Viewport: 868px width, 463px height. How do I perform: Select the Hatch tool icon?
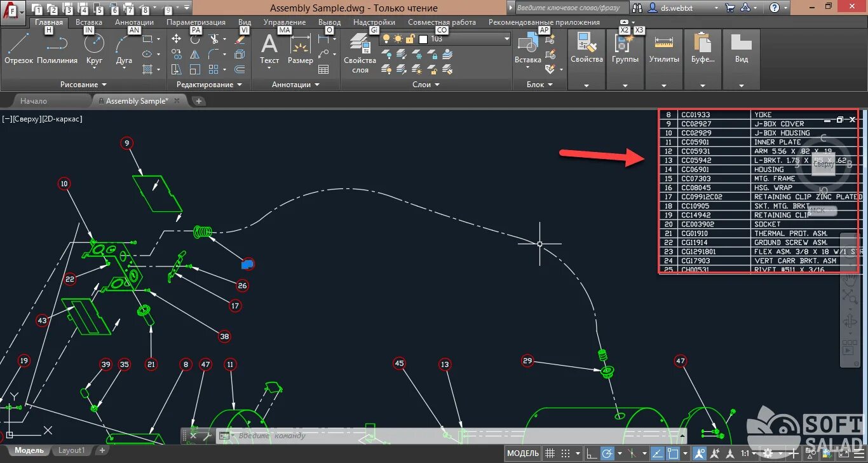(x=147, y=69)
